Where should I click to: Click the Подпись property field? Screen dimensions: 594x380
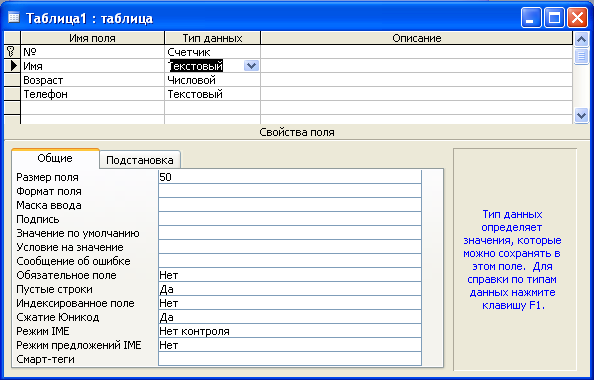tap(290, 219)
